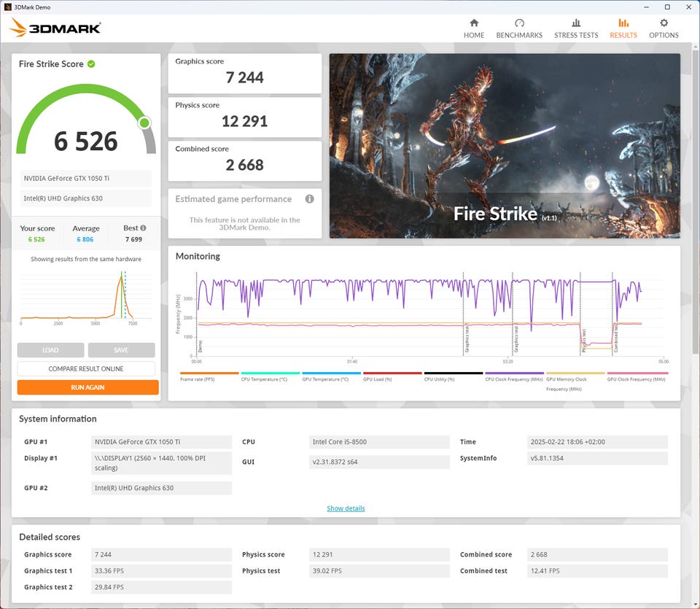Screen dimensions: 700x609
Task: Click Time field 2025-02-22 18:06 +02:00
Action: tap(597, 441)
